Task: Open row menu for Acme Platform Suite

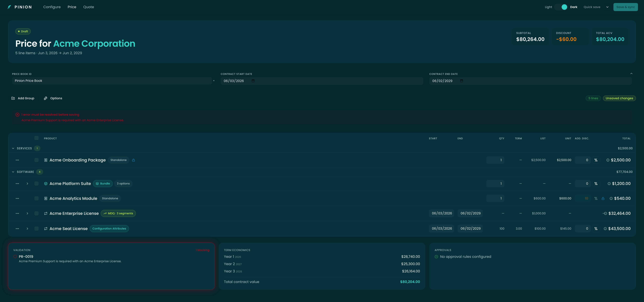Action: [17, 183]
